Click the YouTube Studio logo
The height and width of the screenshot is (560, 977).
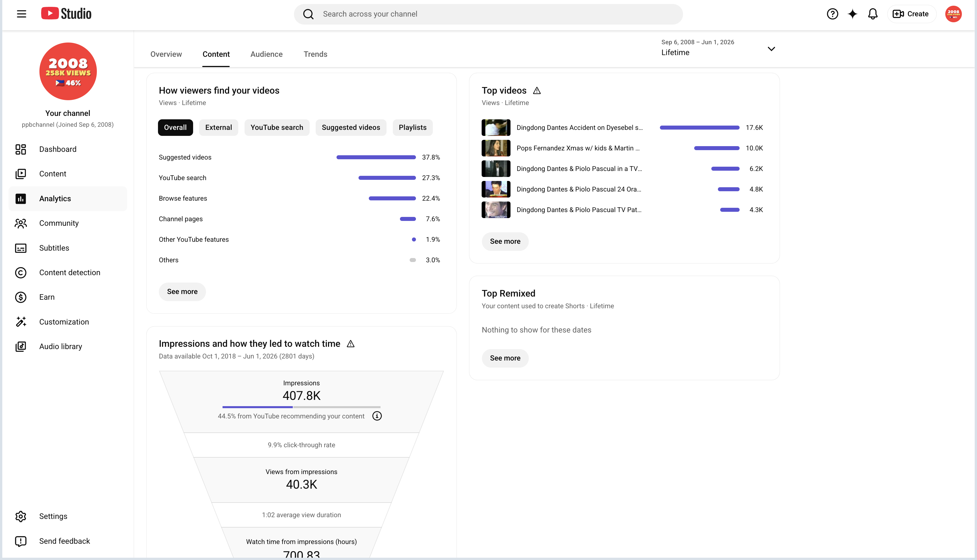point(66,13)
